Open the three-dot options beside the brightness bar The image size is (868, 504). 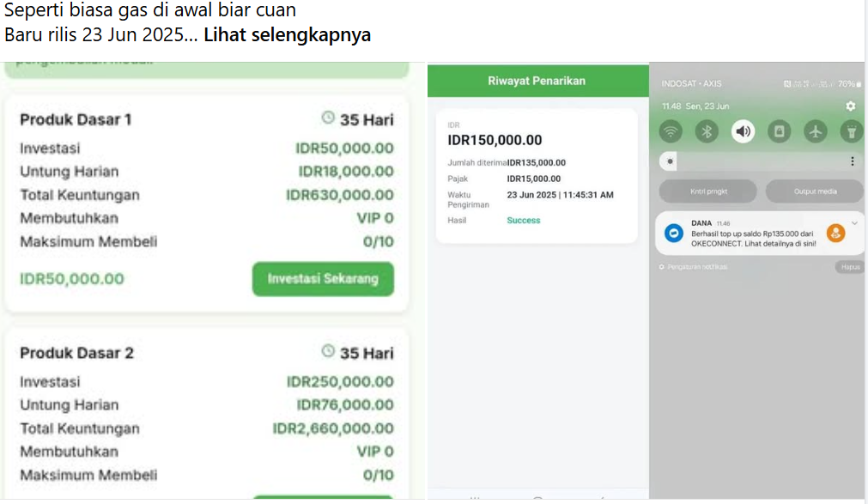click(x=852, y=160)
